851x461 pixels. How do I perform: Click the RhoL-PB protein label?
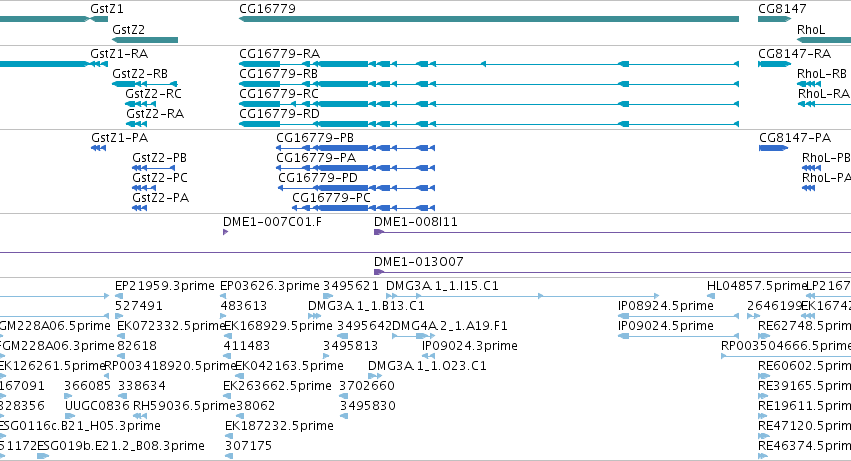pos(826,157)
